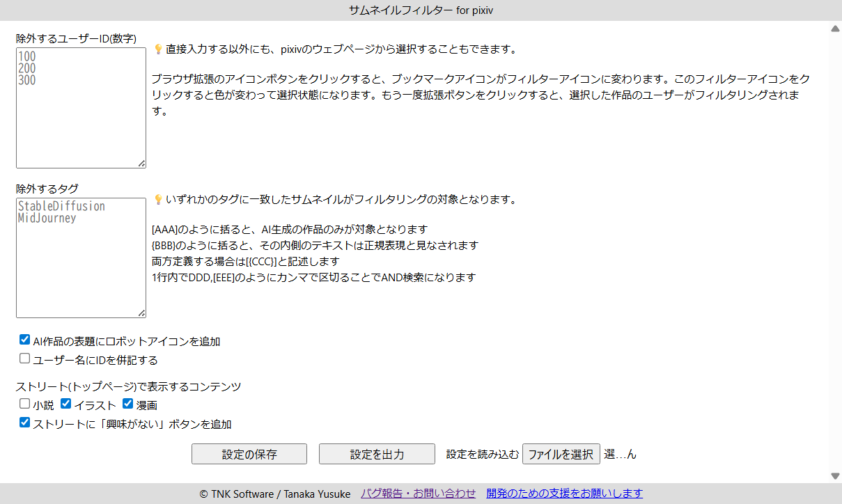The width and height of the screenshot is (842, 504).
Task: Open the バグ報告・お問い合わせ link
Action: [418, 494]
